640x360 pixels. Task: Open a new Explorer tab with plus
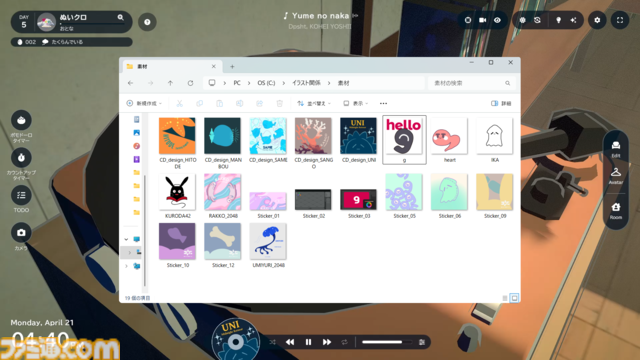232,67
